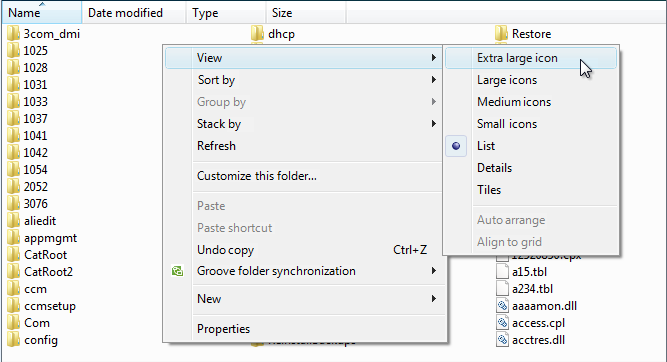This screenshot has height=362, width=667.
Task: Select the dhcp folder icon
Action: 257,34
